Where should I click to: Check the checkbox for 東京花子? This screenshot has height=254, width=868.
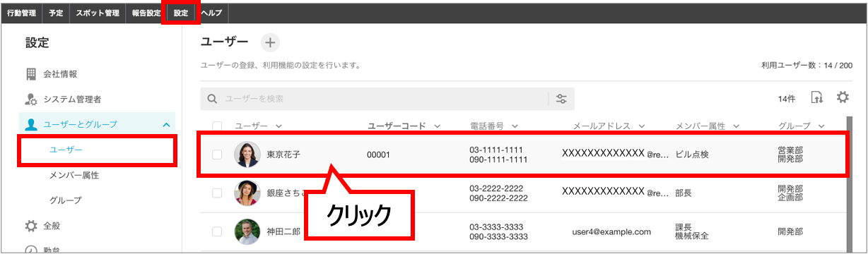[x=218, y=155]
